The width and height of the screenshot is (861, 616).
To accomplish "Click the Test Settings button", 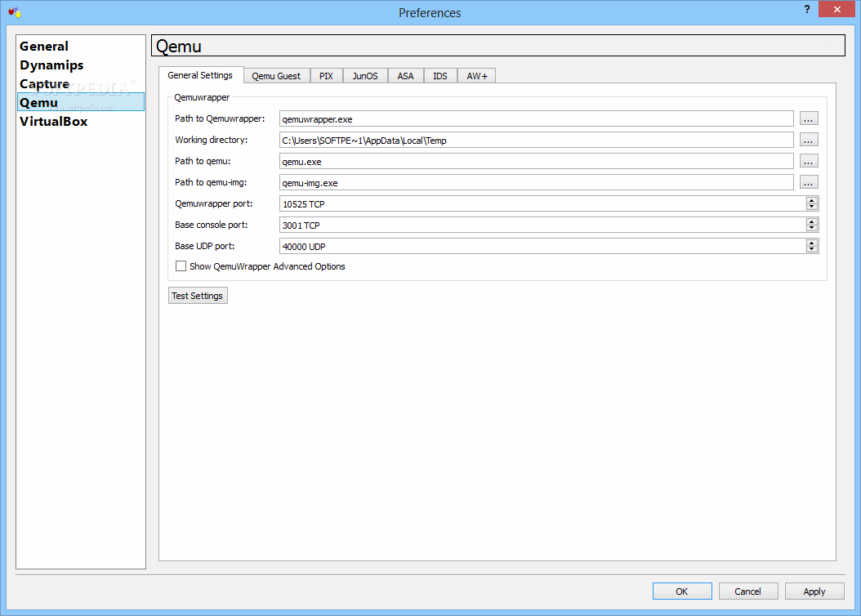I will pos(198,296).
